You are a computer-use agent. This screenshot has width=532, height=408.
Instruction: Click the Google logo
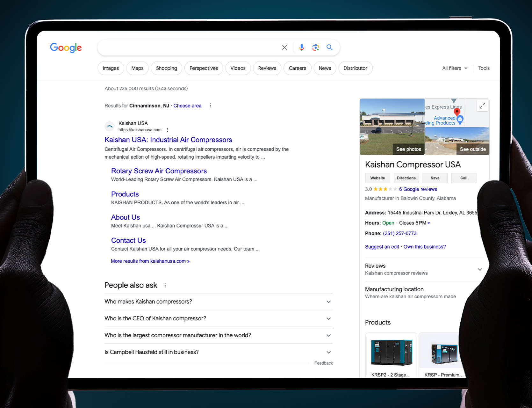click(66, 48)
